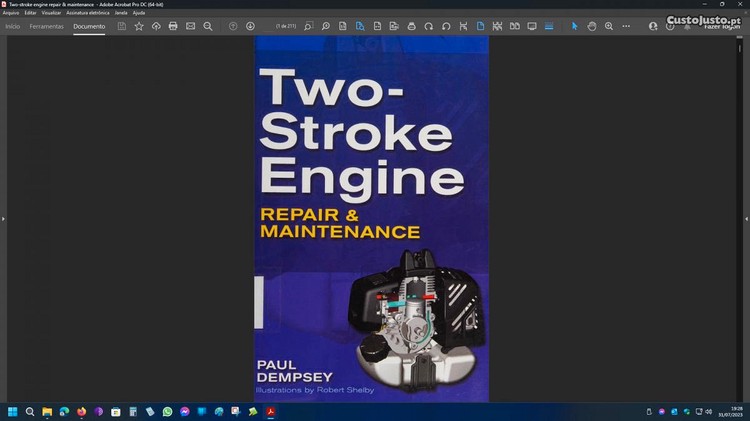Switch to the Ferramentas tab
Viewport: 750px width, 421px height.
pos(47,26)
